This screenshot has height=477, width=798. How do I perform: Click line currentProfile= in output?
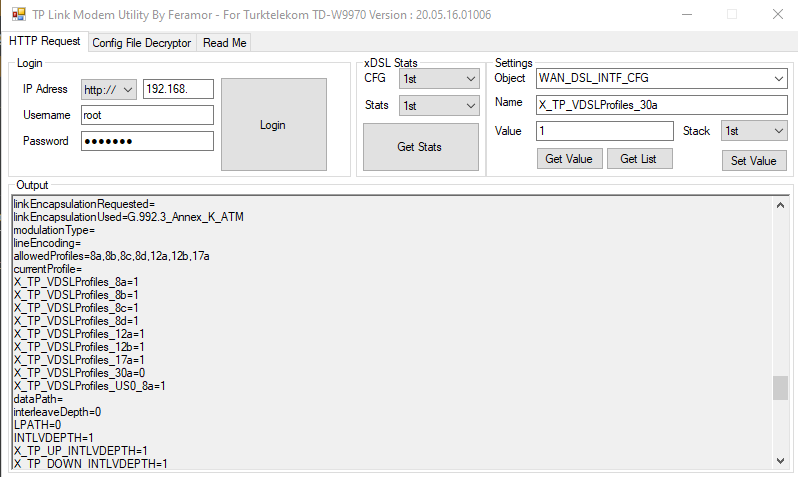pos(48,269)
